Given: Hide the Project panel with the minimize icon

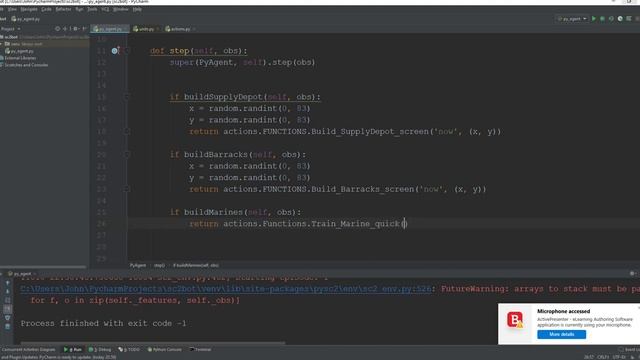Looking at the screenshot, I should click(84, 29).
